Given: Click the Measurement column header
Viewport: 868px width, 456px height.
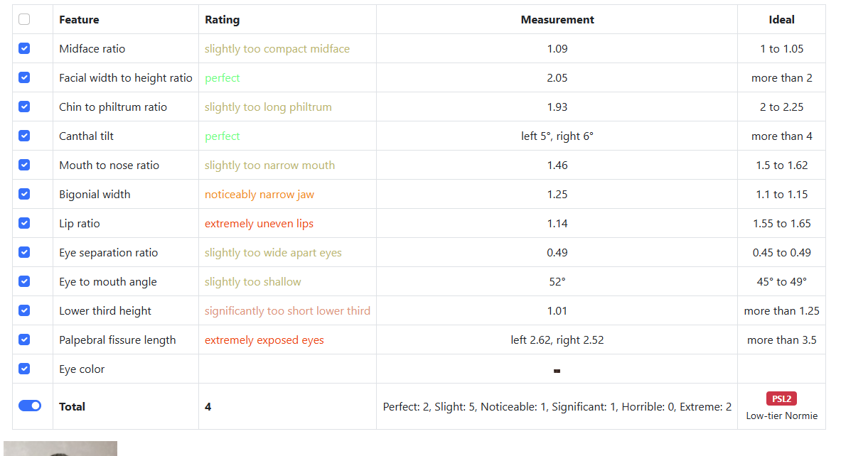Looking at the screenshot, I should pyautogui.click(x=557, y=20).
